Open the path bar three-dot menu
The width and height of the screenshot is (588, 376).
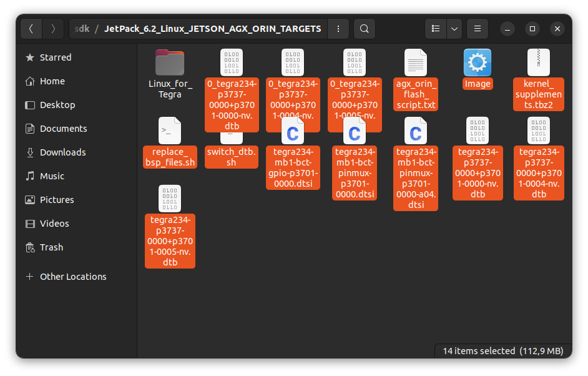pyautogui.click(x=338, y=29)
